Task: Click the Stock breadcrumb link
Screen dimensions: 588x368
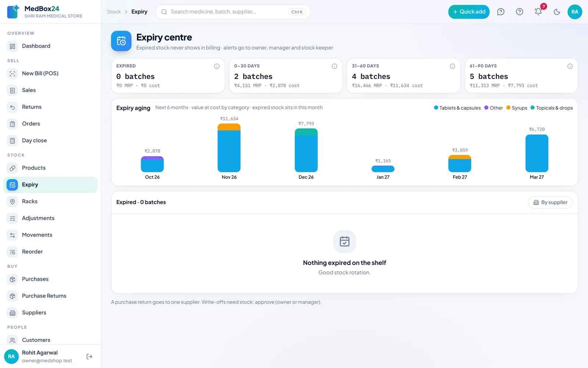Action: coord(114,12)
